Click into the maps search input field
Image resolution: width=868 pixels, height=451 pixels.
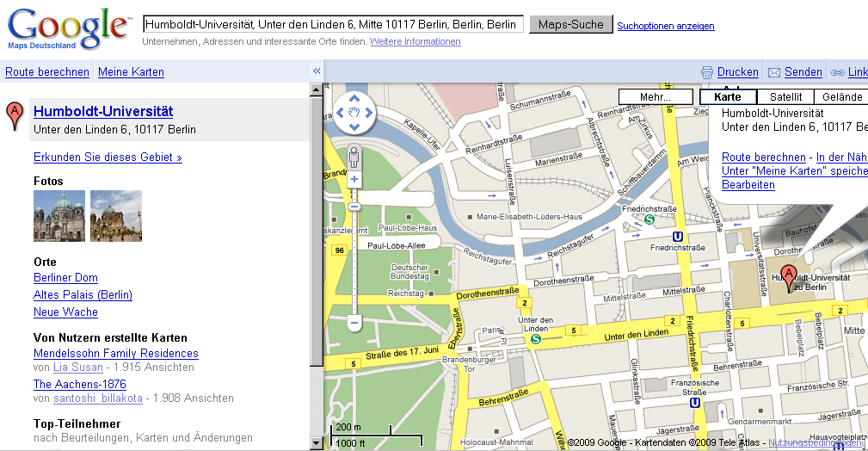pos(333,24)
